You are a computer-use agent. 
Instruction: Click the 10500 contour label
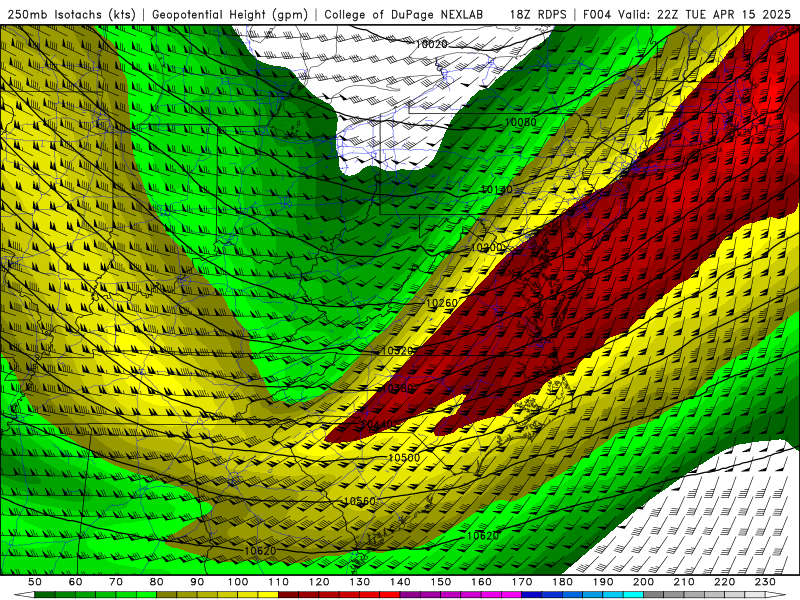point(404,458)
